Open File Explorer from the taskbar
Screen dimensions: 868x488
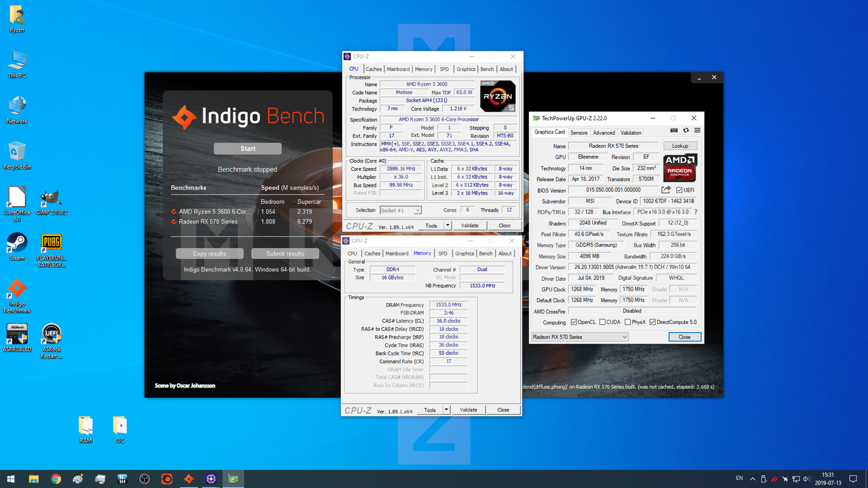pyautogui.click(x=34, y=479)
